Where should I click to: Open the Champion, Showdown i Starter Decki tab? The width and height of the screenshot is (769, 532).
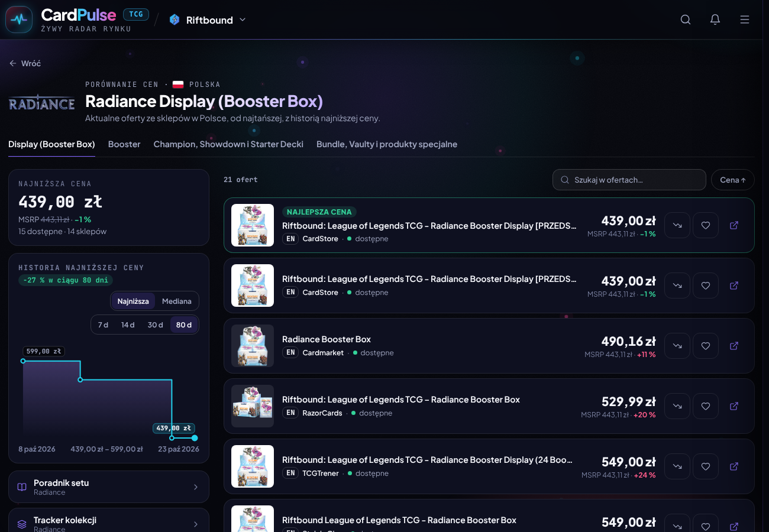[x=228, y=144]
